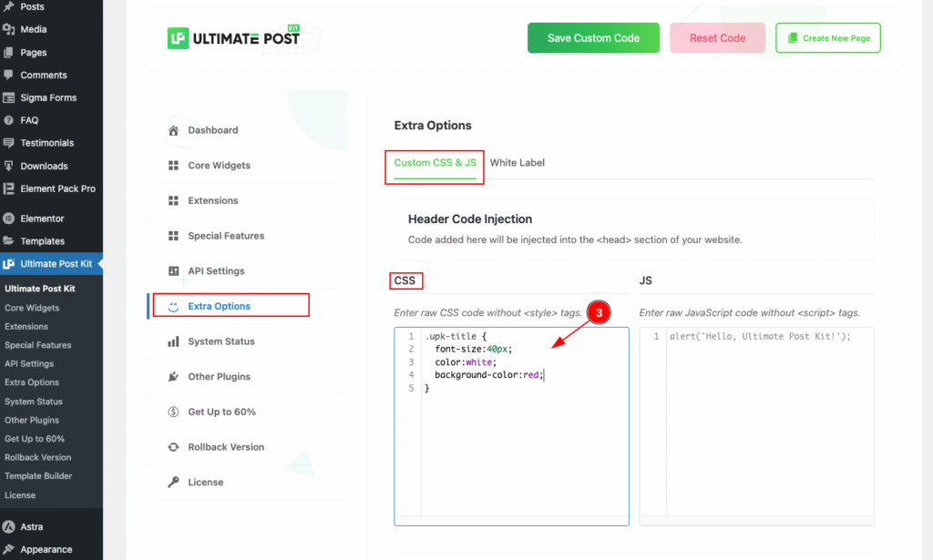Click the Ultimate Post logo

pyautogui.click(x=234, y=38)
